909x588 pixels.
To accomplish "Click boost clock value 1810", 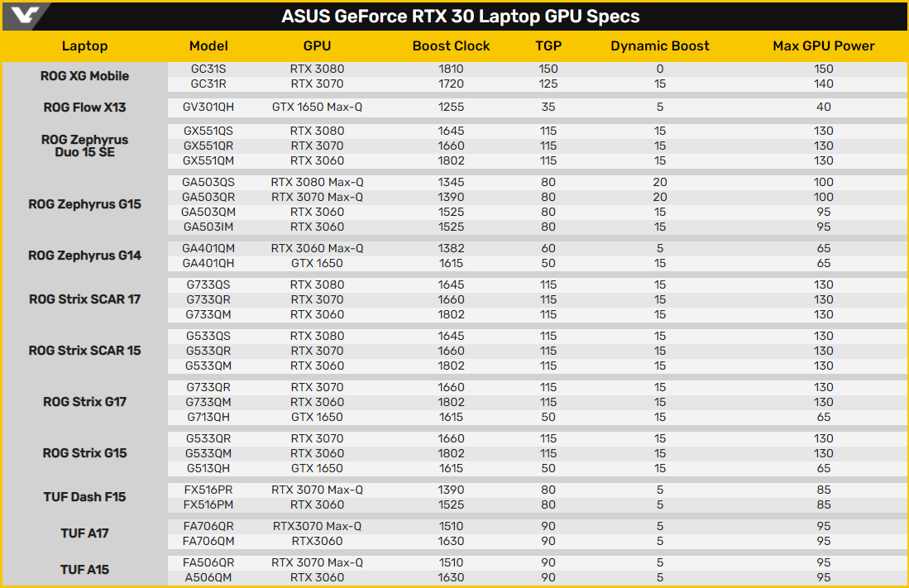I will [451, 69].
